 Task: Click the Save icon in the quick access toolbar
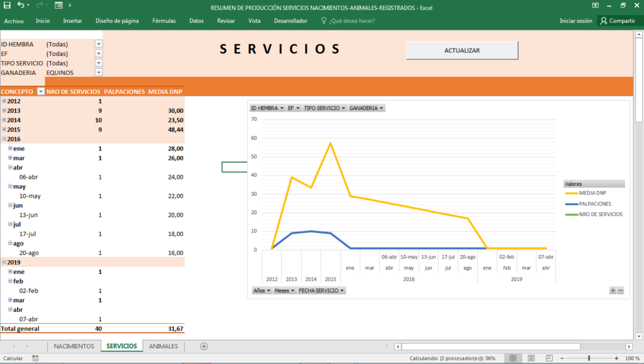(x=7, y=6)
